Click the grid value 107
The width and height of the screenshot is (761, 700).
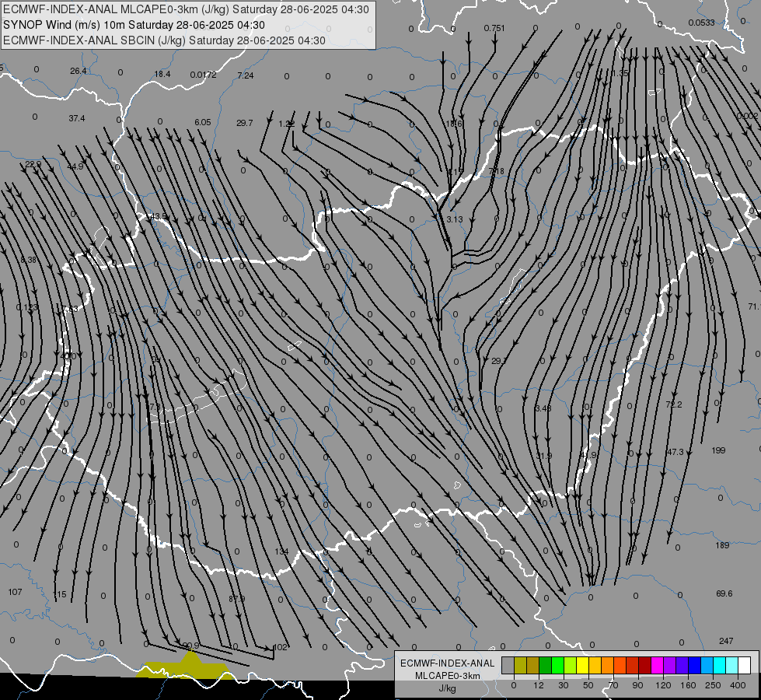pyautogui.click(x=15, y=592)
